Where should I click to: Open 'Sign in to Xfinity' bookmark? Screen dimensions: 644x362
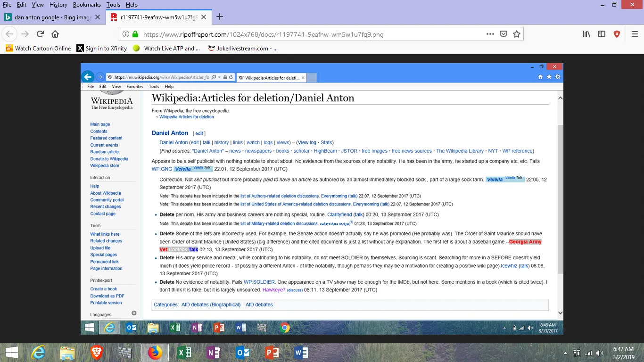pyautogui.click(x=102, y=48)
